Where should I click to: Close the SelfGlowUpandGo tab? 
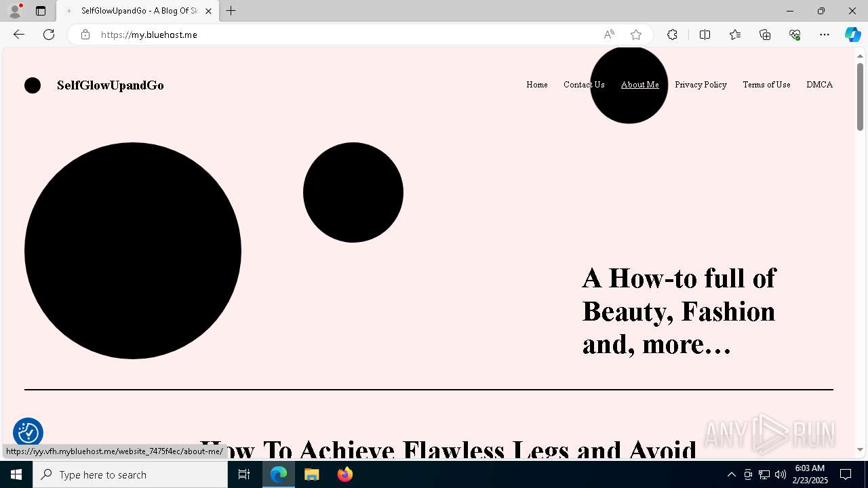point(208,11)
